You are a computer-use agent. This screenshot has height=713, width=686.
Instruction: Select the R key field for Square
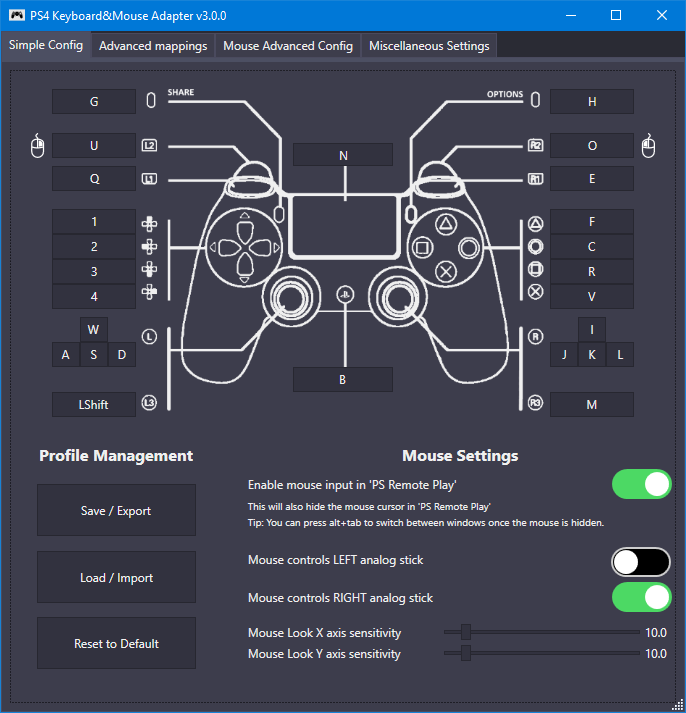tap(592, 271)
